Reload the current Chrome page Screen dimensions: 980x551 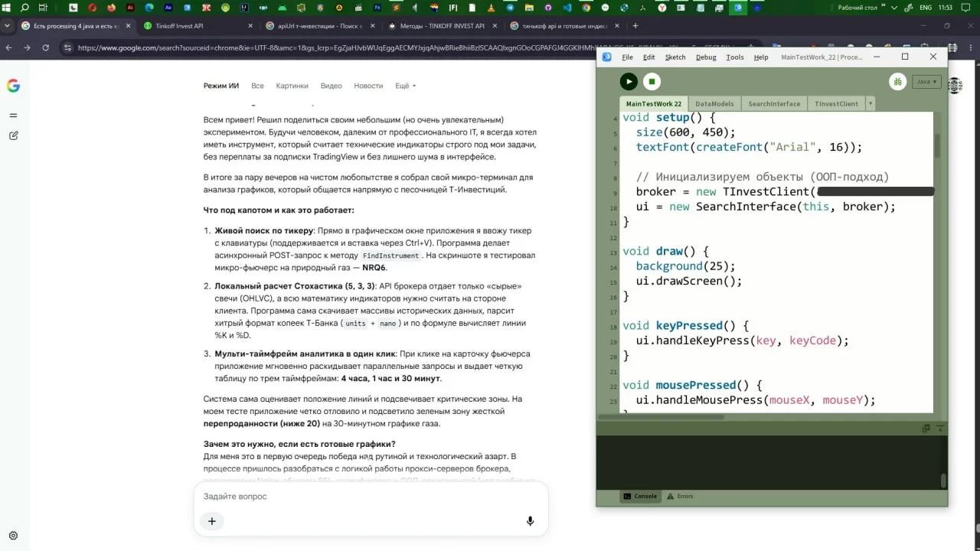point(46,47)
